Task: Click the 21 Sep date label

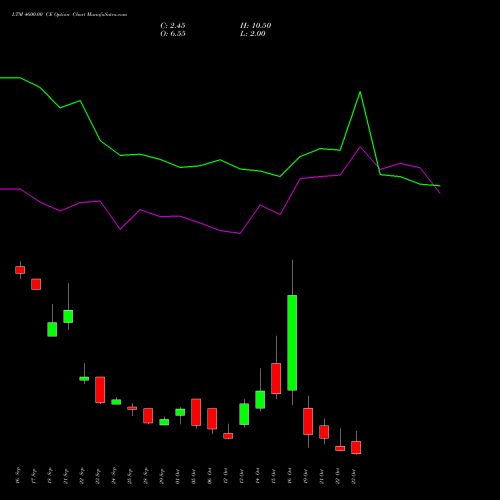Action: (x=65, y=476)
